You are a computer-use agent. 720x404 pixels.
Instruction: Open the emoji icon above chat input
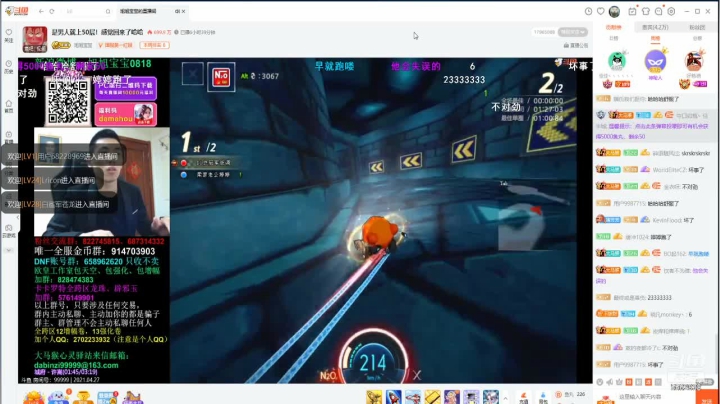(600, 382)
